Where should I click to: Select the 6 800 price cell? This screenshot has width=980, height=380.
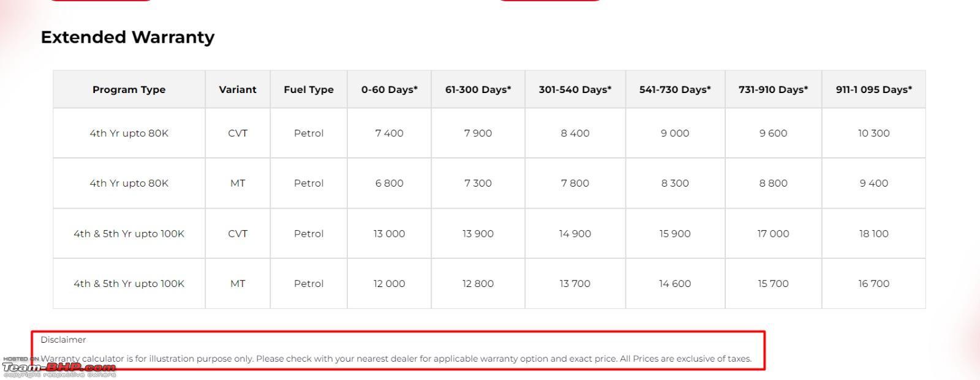pos(390,183)
